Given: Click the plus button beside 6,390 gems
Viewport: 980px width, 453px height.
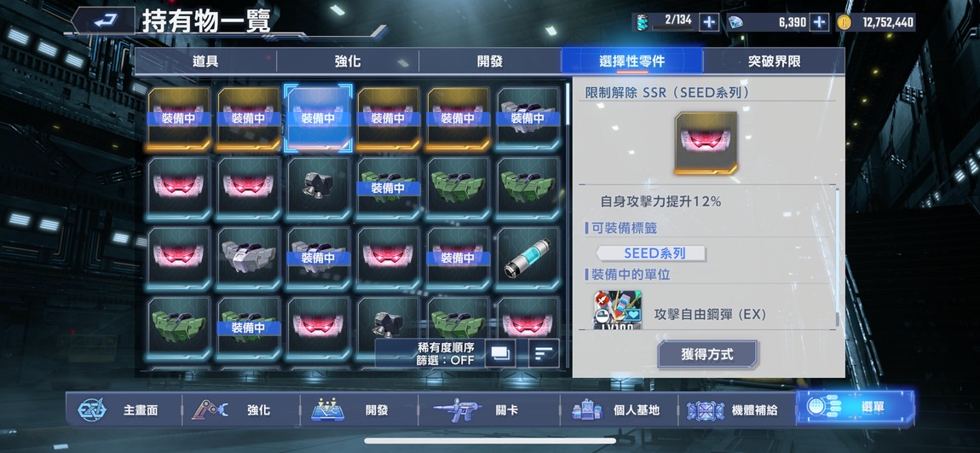Looking at the screenshot, I should point(819,22).
